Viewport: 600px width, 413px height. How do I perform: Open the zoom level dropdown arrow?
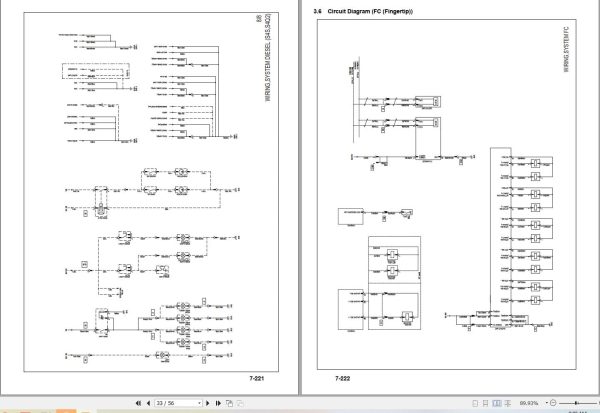(546, 403)
